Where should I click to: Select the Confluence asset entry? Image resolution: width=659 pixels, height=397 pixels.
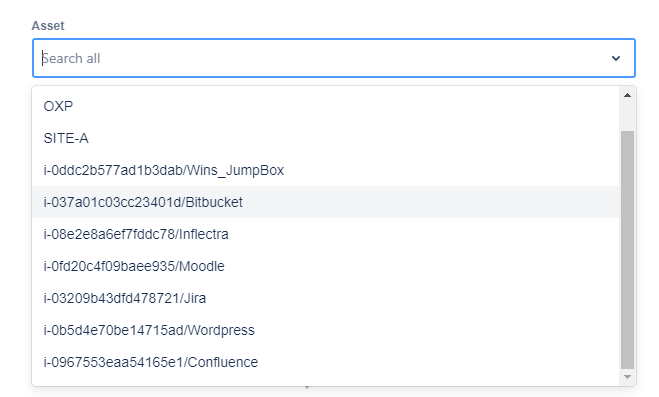pyautogui.click(x=325, y=362)
